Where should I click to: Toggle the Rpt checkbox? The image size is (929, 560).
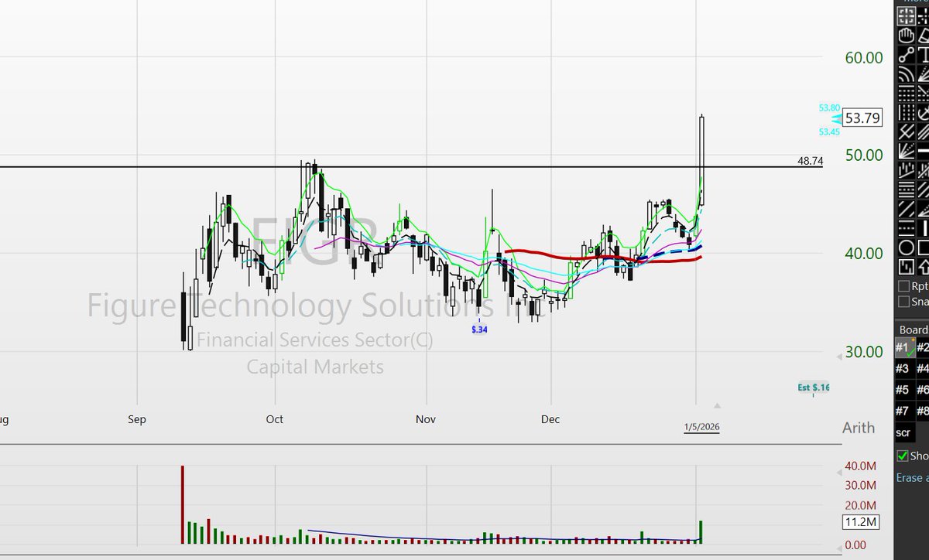coord(903,285)
